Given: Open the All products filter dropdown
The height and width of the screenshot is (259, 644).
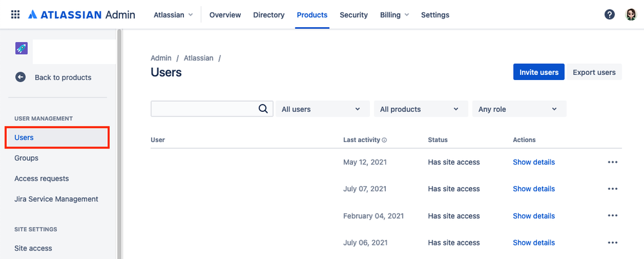Looking at the screenshot, I should click(x=420, y=109).
